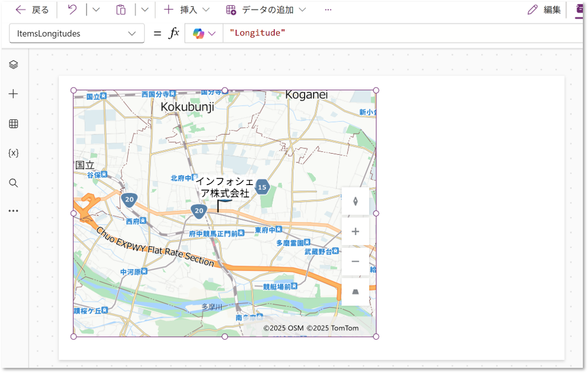Expand the ItemsLongitudes property dropdown
This screenshot has width=588, height=373.
[133, 34]
